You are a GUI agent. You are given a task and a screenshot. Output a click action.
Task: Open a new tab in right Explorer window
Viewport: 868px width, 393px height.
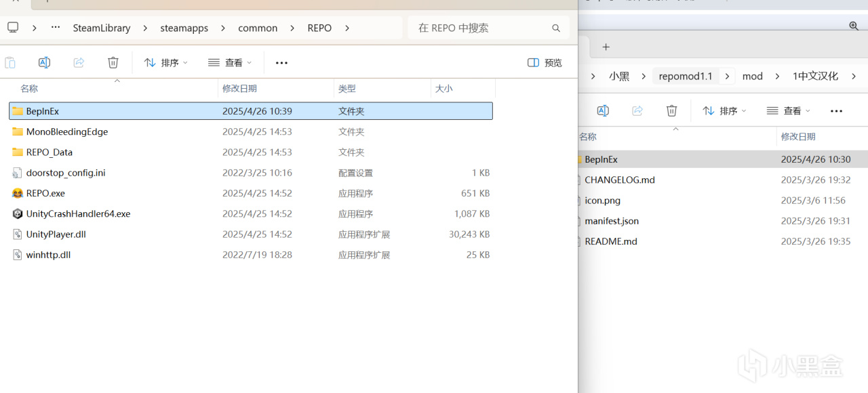pos(606,47)
